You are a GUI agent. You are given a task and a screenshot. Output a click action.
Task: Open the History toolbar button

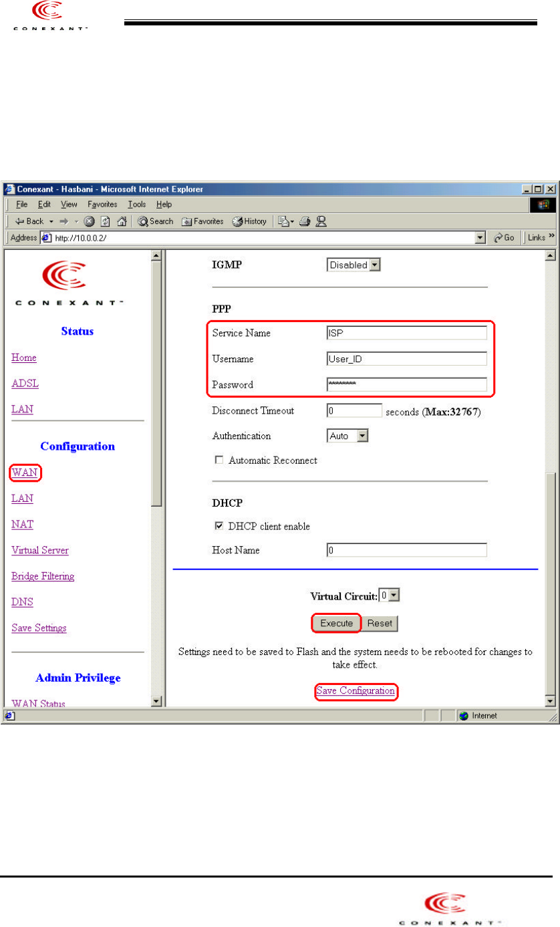pos(249,221)
